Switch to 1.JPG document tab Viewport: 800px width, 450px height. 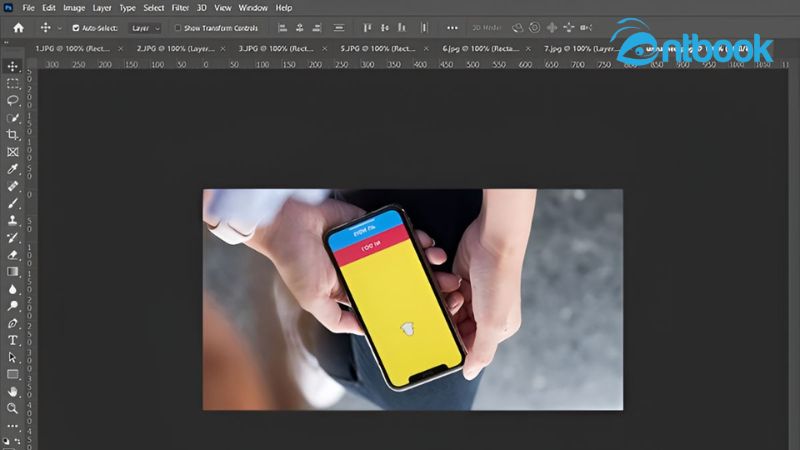72,48
